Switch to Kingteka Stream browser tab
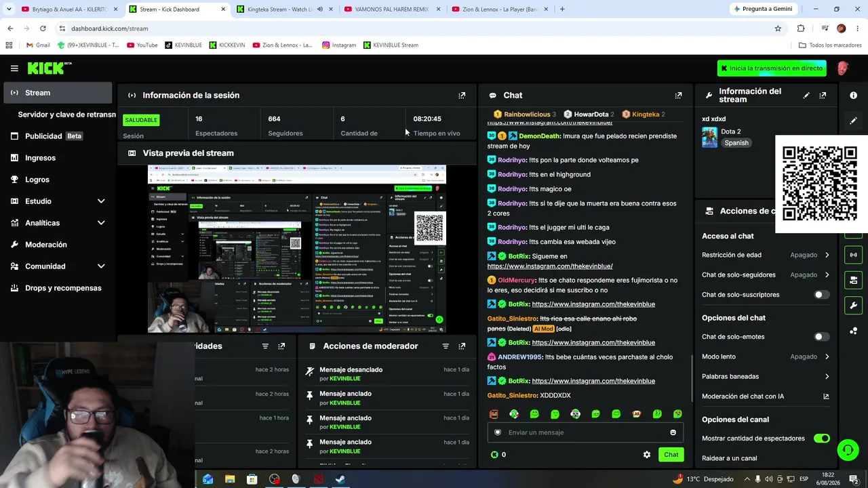Viewport: 868px width, 488px height. coord(280,9)
